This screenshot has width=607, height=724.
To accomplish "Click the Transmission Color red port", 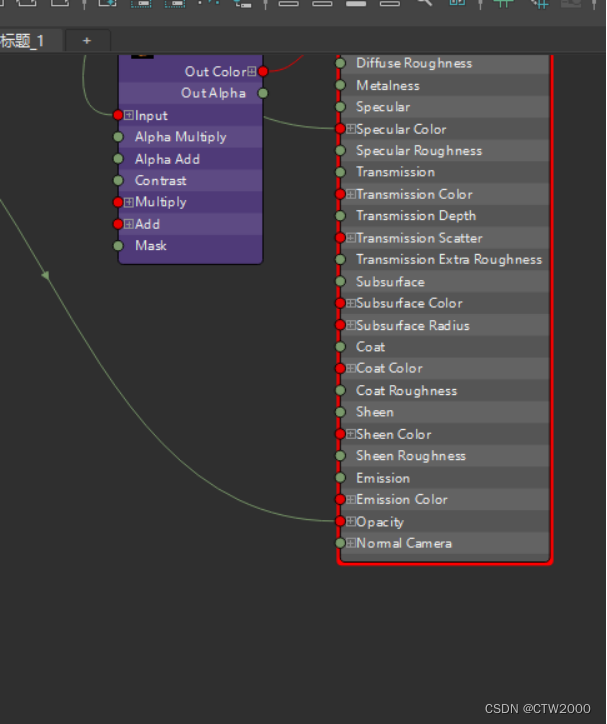I will point(341,194).
